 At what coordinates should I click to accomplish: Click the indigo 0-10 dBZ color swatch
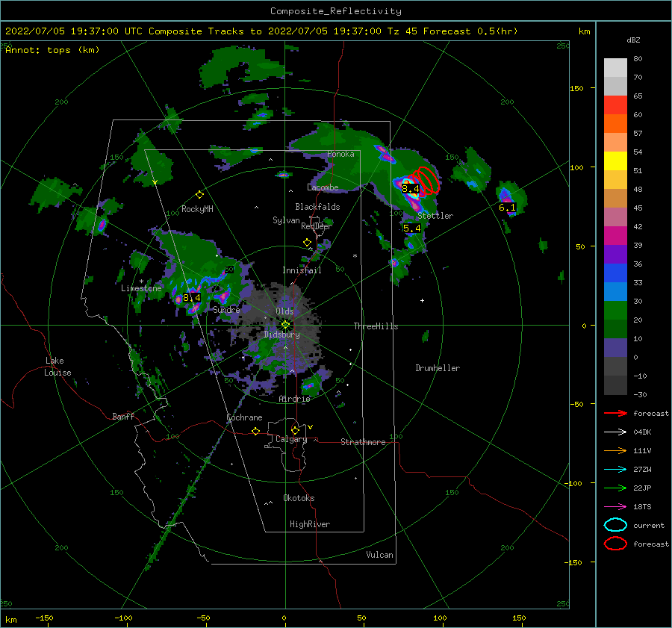click(x=615, y=348)
